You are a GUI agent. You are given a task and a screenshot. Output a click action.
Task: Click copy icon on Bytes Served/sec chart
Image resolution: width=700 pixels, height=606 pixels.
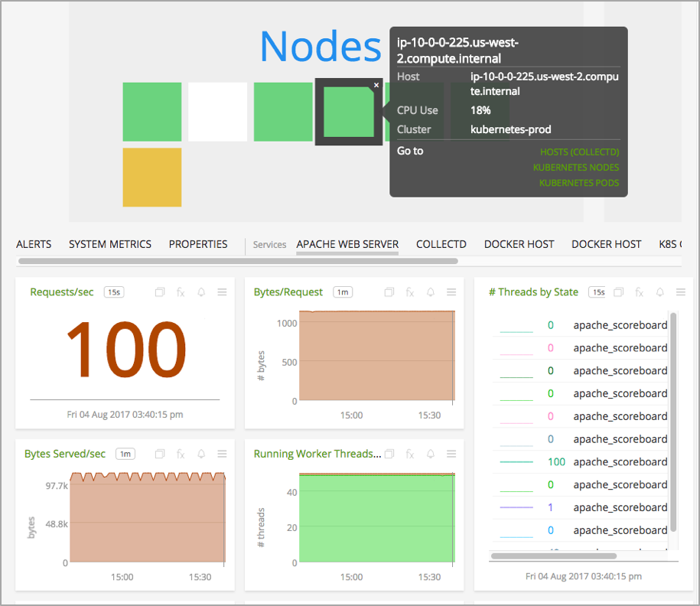pos(160,454)
